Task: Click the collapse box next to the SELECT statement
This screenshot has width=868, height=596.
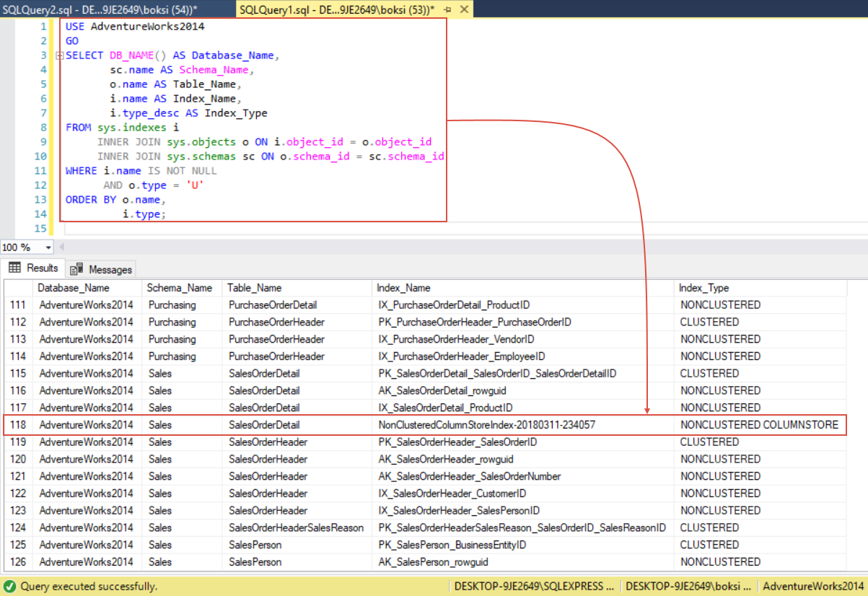Action: tap(59, 55)
